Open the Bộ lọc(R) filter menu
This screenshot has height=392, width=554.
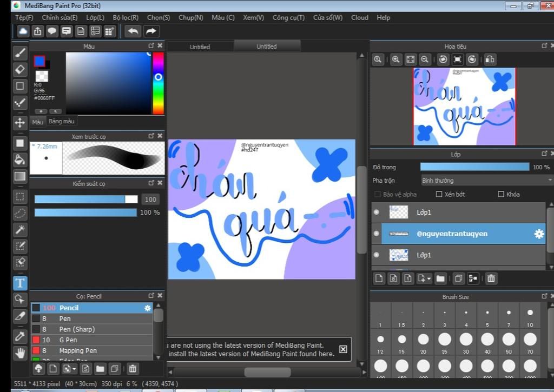coord(126,18)
